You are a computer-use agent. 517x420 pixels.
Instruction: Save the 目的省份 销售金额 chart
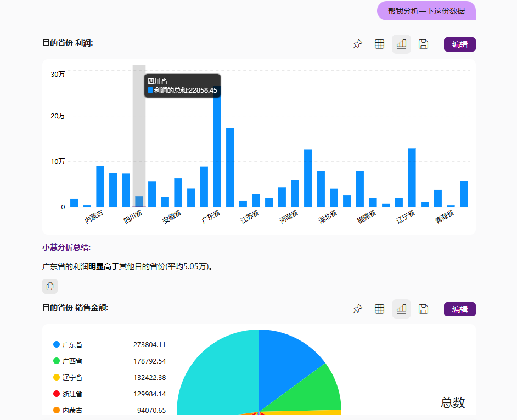[x=423, y=309]
